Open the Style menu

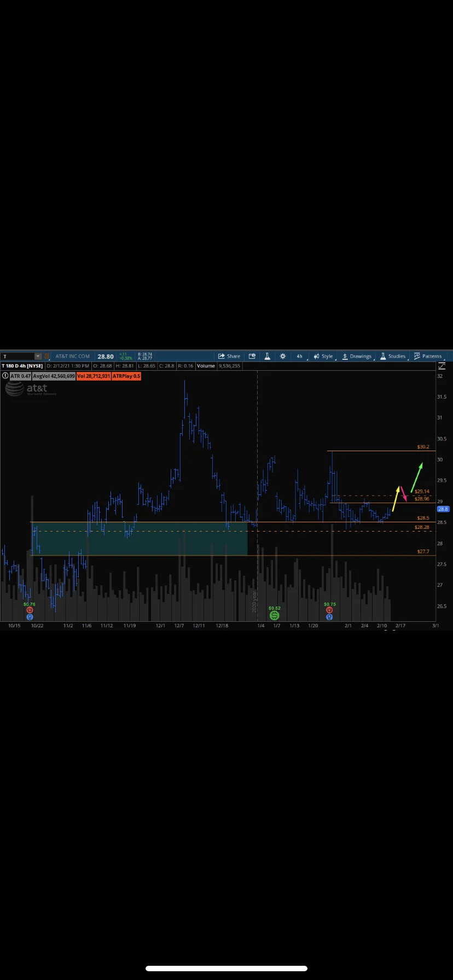(x=323, y=356)
